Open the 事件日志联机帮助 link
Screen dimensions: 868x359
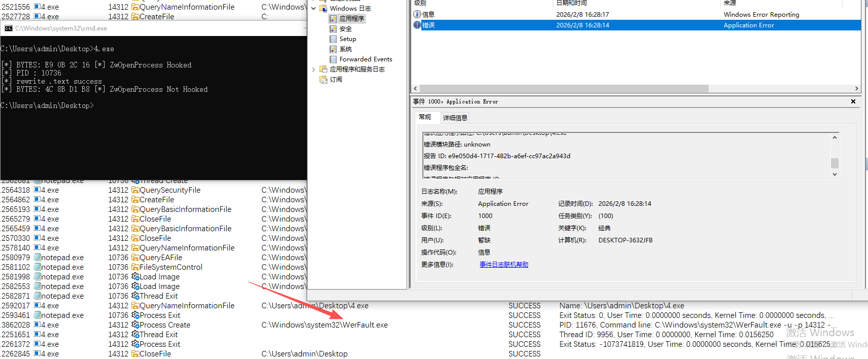(x=504, y=265)
